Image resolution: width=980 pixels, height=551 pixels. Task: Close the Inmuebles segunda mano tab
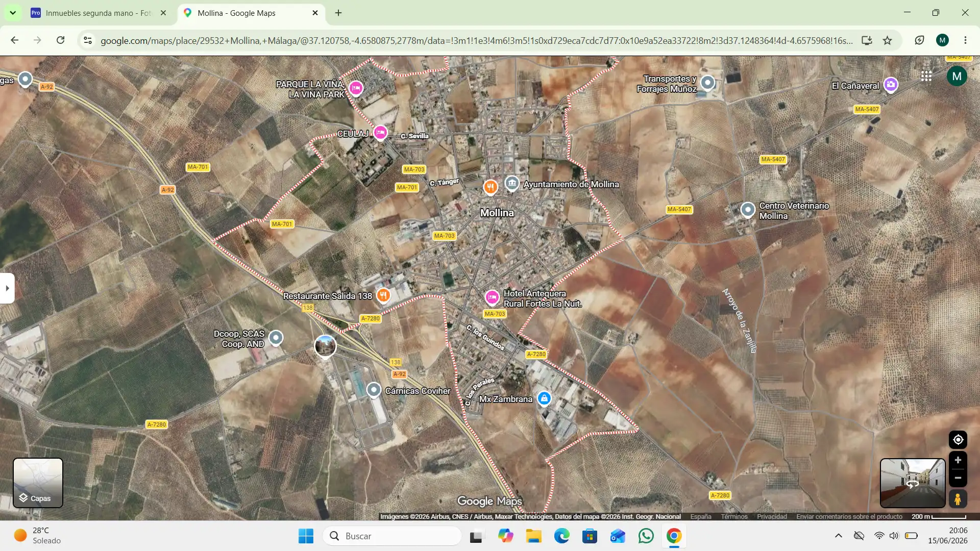click(x=163, y=13)
